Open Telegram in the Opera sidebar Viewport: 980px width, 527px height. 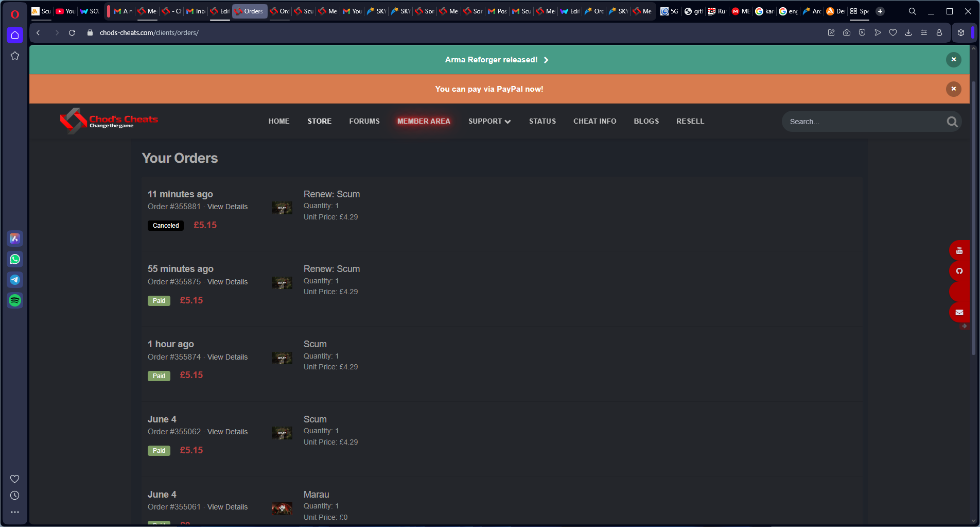tap(15, 280)
